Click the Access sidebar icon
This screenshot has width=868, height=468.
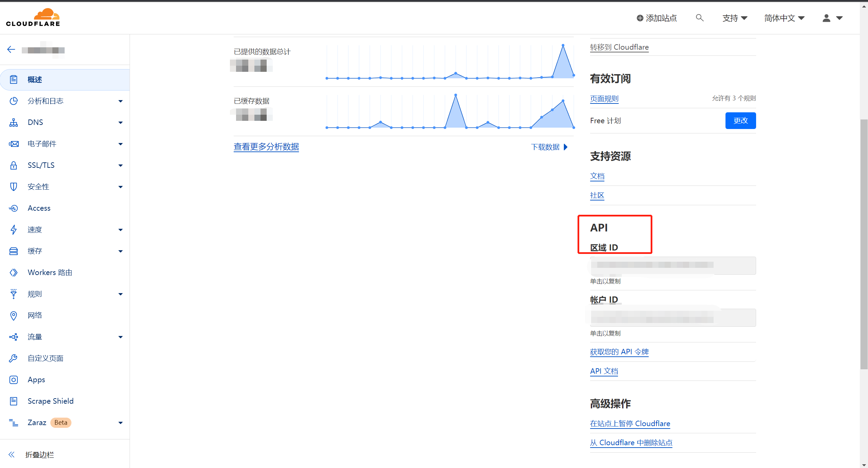coord(14,208)
